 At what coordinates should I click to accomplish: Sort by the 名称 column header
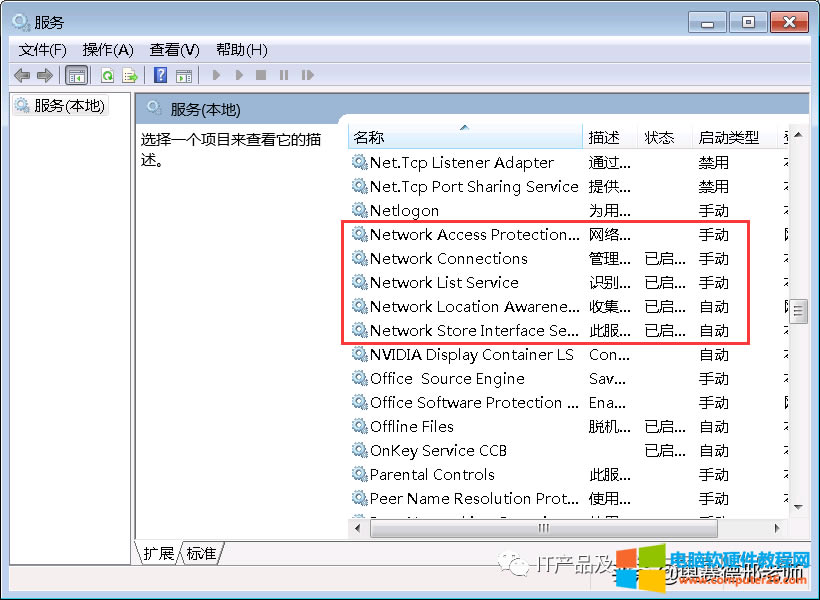465,138
